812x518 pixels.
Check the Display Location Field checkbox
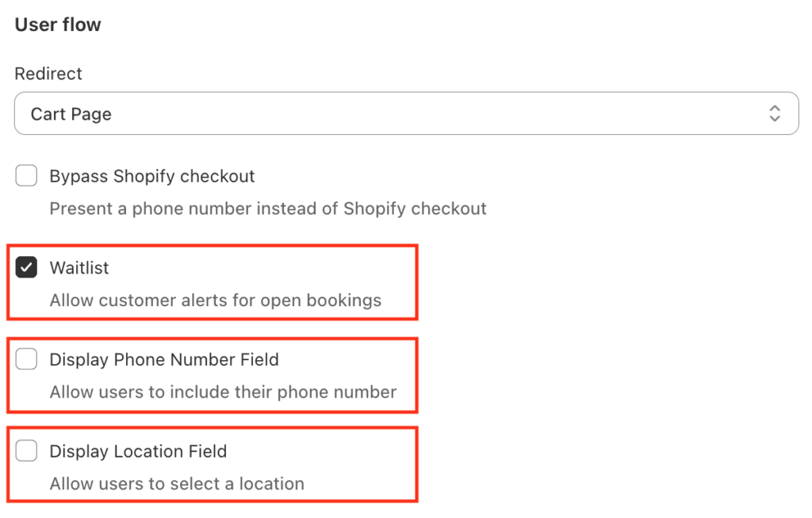pyautogui.click(x=26, y=451)
